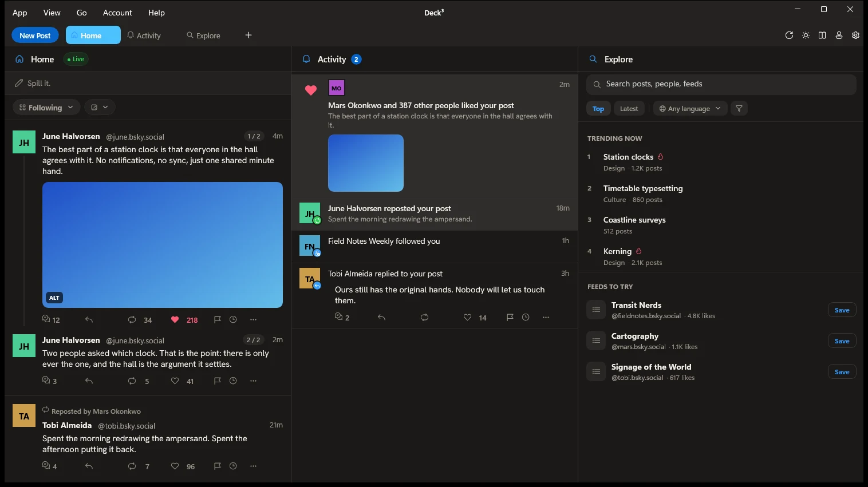The height and width of the screenshot is (487, 868).
Task: Click the filter funnel icon in Explore
Action: coord(739,109)
